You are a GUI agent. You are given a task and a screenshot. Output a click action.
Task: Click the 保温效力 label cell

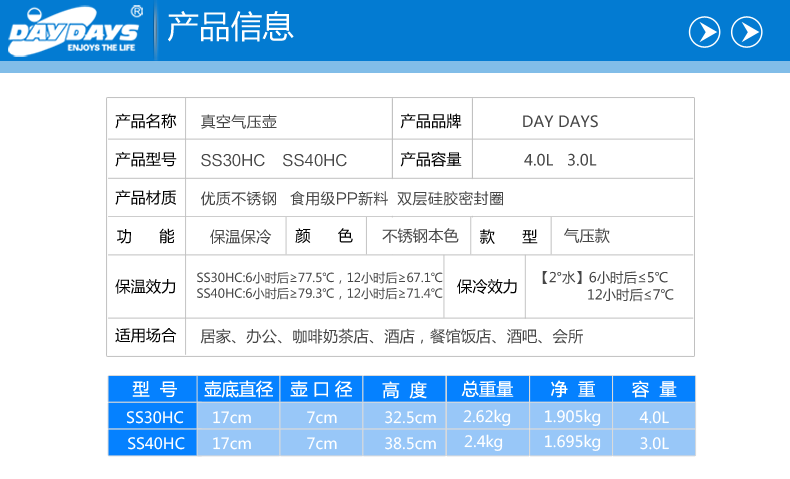(146, 287)
